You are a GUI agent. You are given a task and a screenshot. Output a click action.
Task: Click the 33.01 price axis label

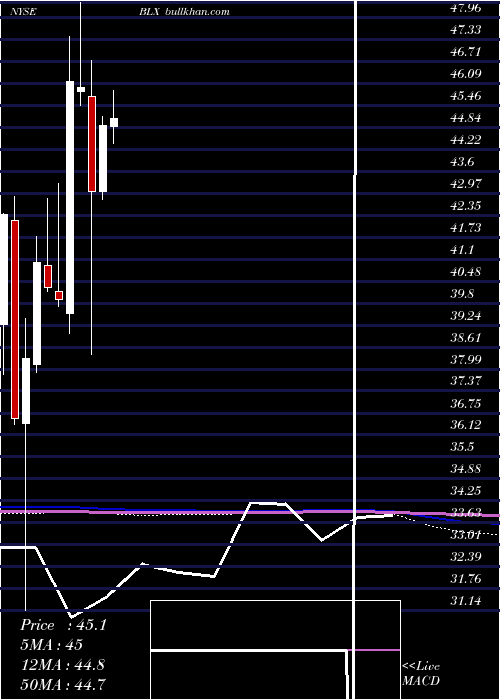(x=466, y=534)
